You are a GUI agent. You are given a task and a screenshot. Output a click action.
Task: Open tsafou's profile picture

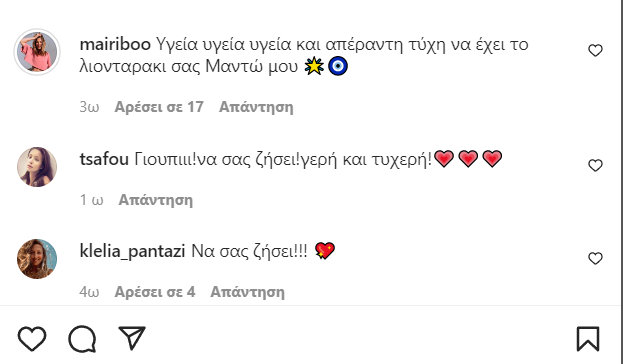pyautogui.click(x=37, y=167)
